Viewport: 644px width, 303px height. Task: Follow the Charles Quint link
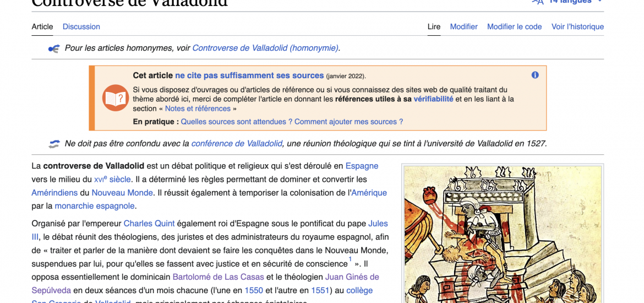click(x=149, y=224)
